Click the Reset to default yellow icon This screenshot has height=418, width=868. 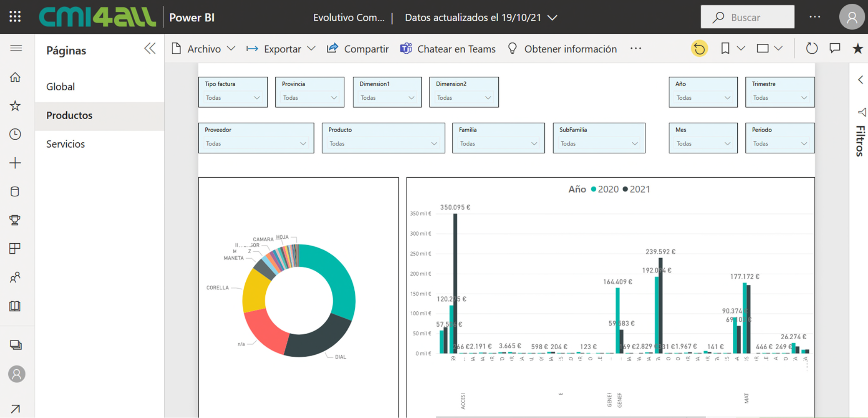[x=699, y=49]
